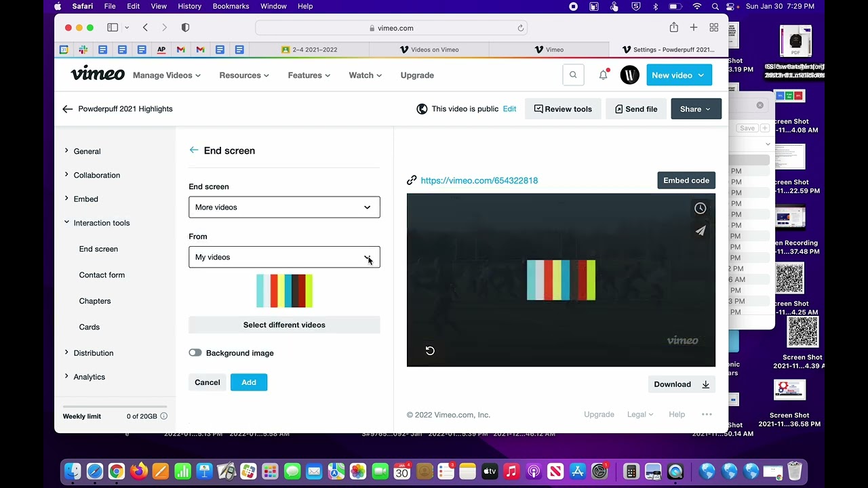Show Safari tab overview grid
This screenshot has width=868, height=488.
[x=714, y=27]
